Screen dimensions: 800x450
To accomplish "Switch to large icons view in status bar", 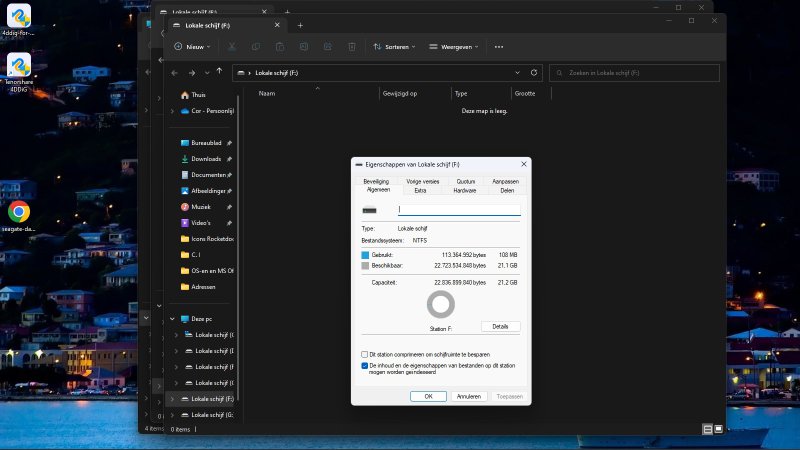I will point(718,428).
